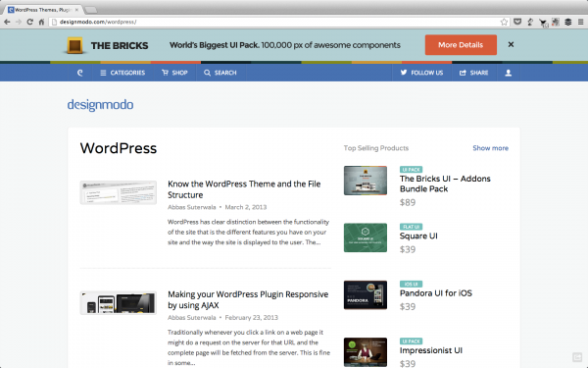This screenshot has width=588, height=368.
Task: Go back with the browser back arrow
Action: pos(7,23)
